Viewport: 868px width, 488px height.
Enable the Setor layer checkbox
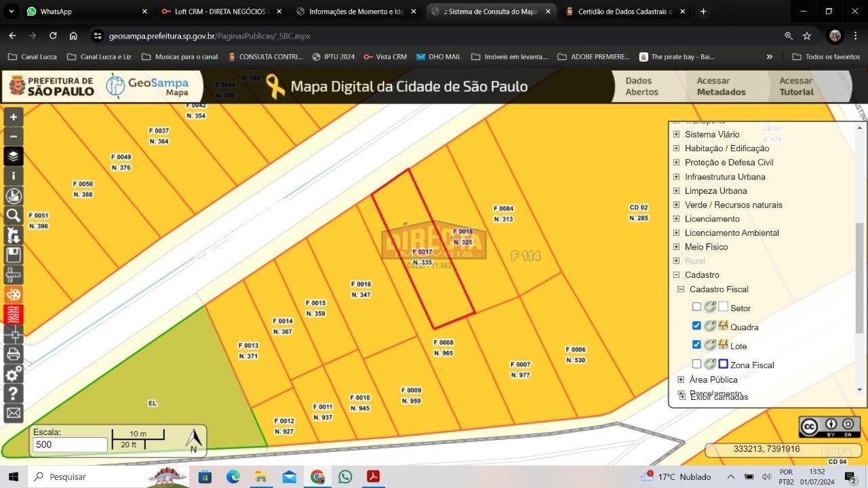696,307
